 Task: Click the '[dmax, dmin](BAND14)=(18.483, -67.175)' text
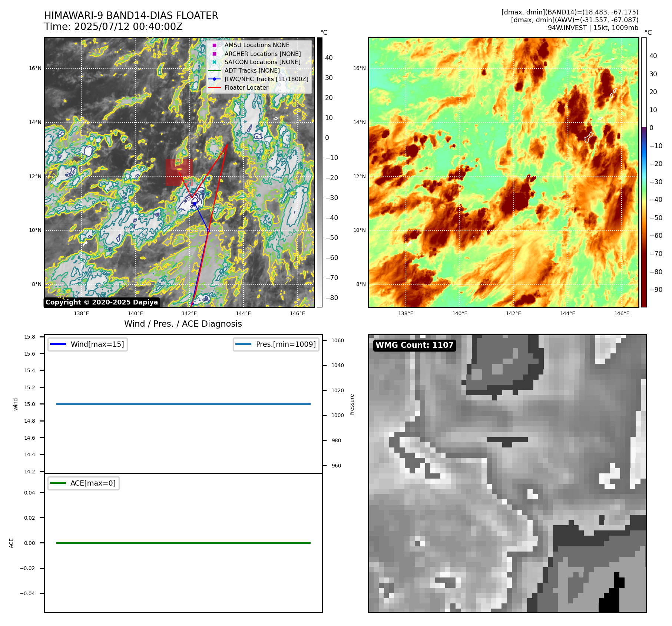coord(570,12)
